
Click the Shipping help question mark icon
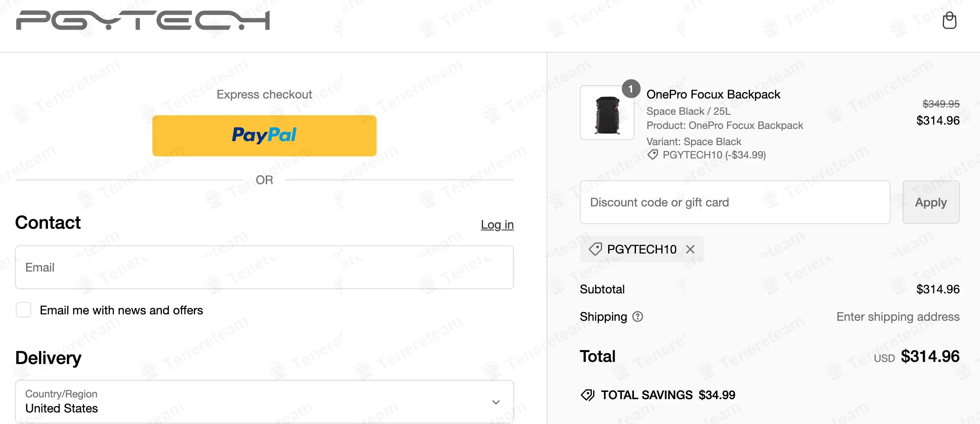point(638,317)
